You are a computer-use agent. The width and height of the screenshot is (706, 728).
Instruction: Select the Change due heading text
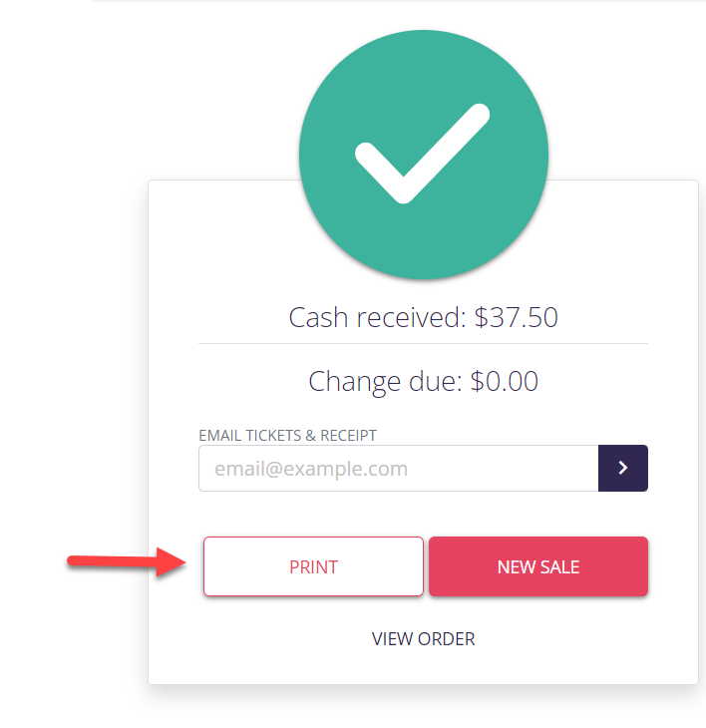point(424,382)
